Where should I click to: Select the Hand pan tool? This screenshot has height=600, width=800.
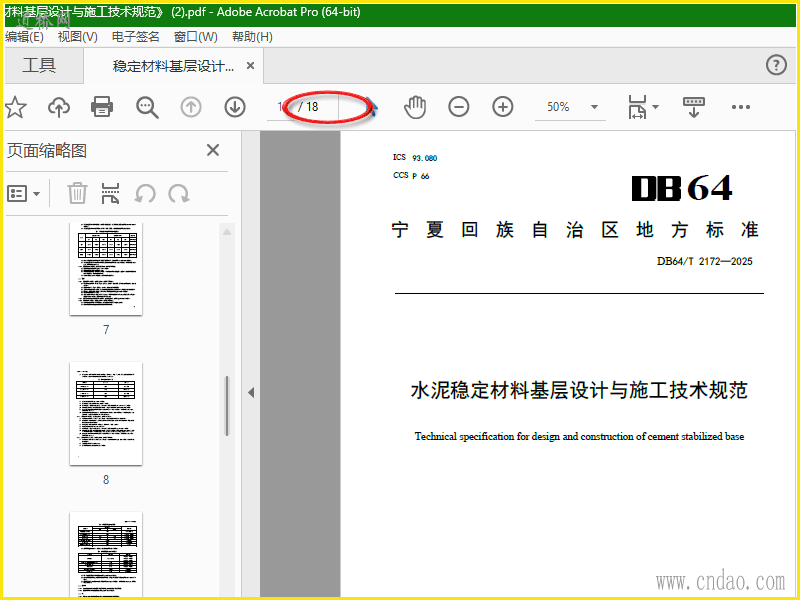click(x=415, y=107)
